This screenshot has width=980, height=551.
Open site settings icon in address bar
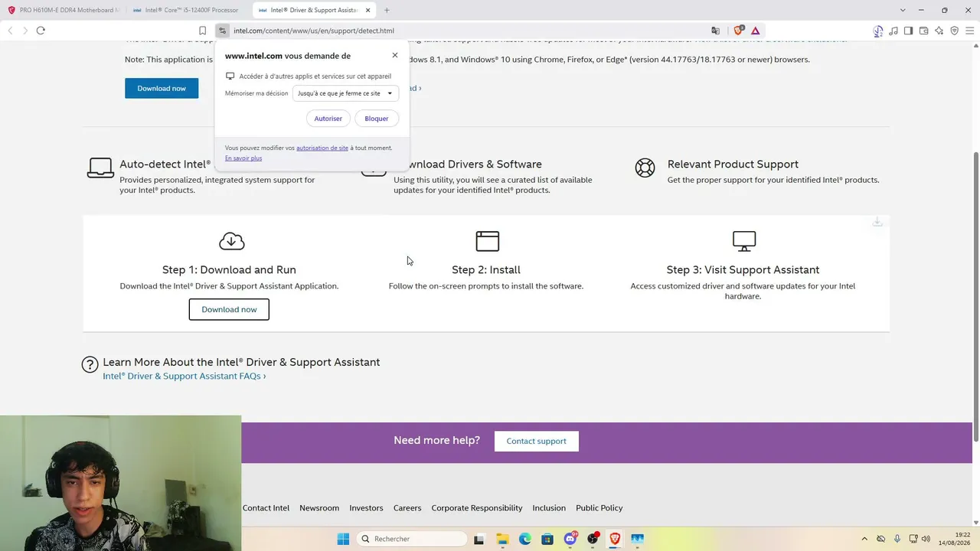point(223,31)
